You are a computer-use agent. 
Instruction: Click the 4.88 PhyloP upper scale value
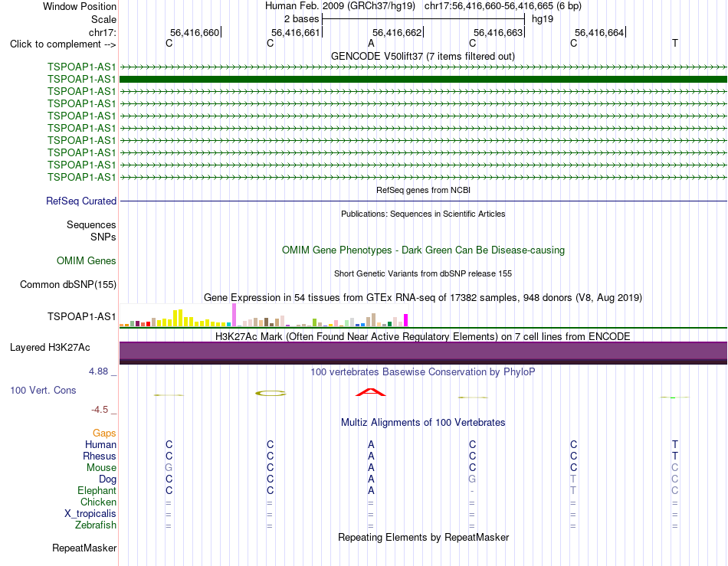tap(98, 371)
